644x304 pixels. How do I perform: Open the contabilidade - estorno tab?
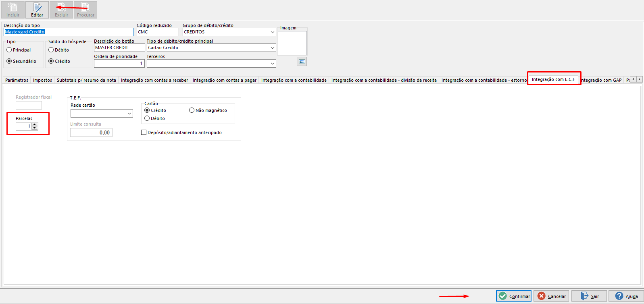click(484, 80)
